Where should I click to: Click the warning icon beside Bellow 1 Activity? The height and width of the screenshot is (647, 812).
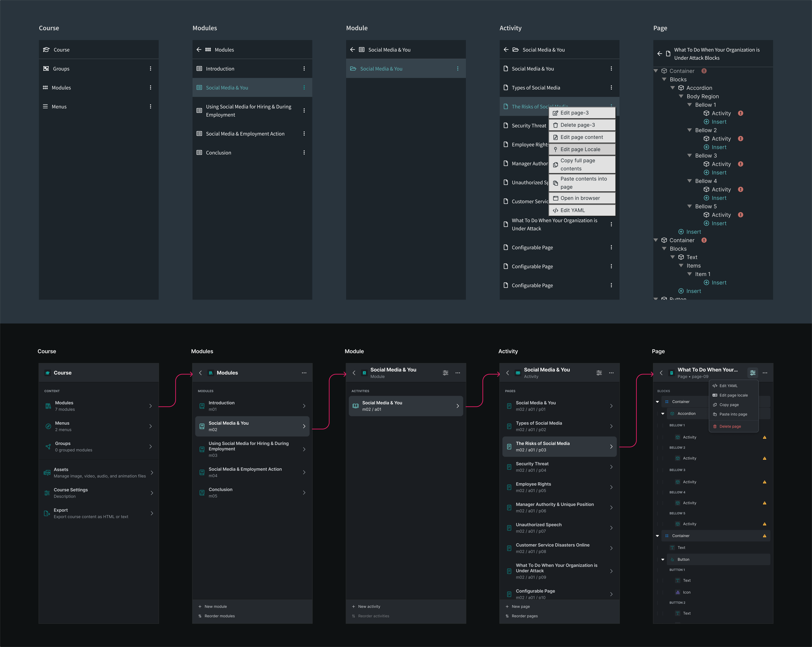pos(740,113)
